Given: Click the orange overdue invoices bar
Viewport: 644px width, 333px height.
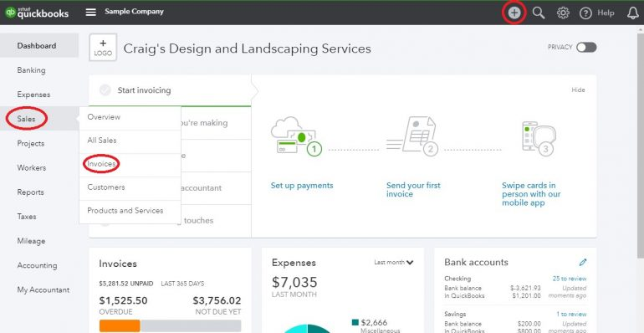Looking at the screenshot, I should coord(120,325).
